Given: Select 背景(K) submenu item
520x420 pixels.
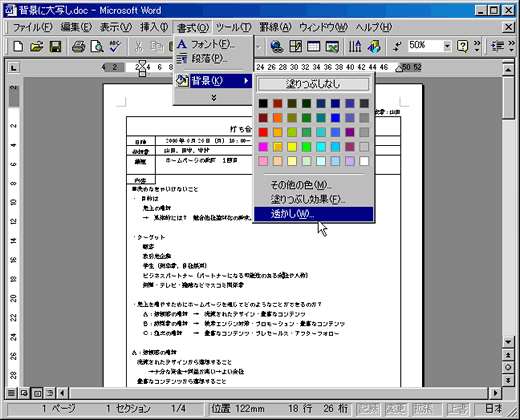Looking at the screenshot, I should 213,81.
